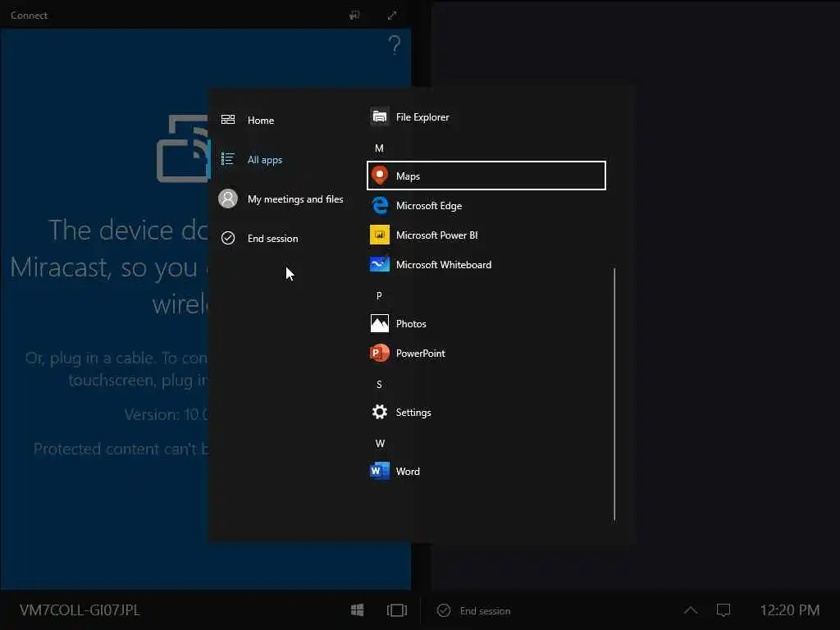Screen dimensions: 840x630
Task: Click the Connect window cast-to-device icon
Action: click(x=354, y=16)
